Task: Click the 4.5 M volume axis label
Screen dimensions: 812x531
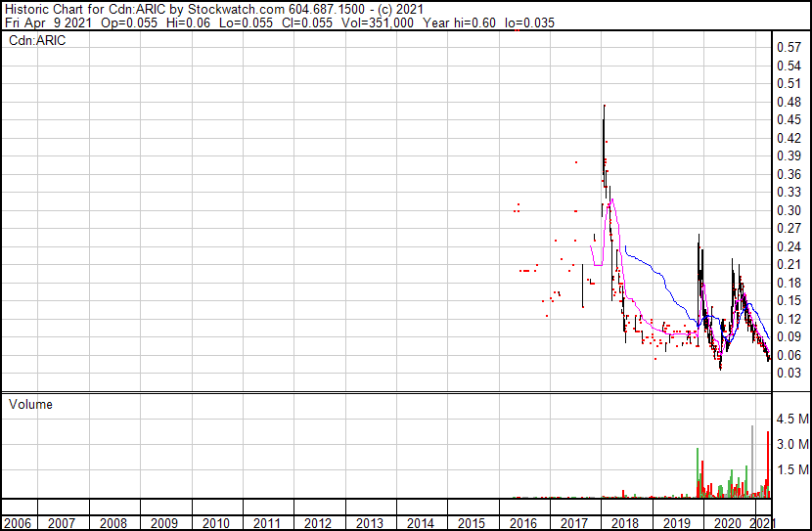Action: [x=790, y=420]
